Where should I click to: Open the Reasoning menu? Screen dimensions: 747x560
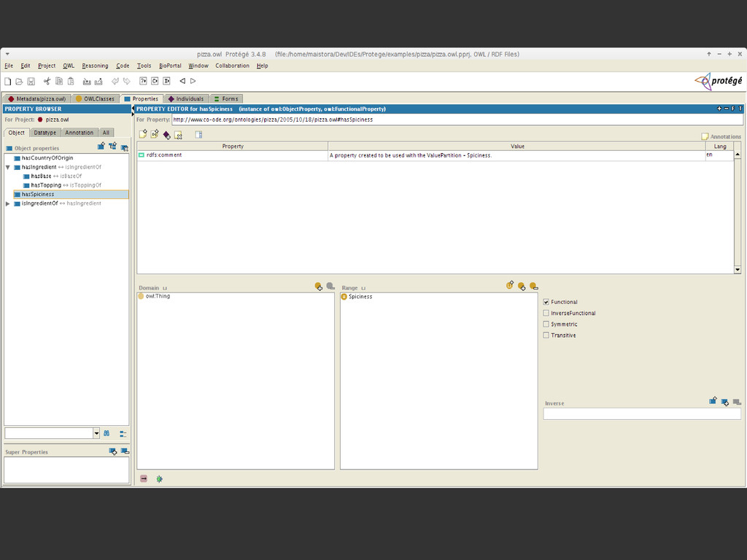click(95, 66)
